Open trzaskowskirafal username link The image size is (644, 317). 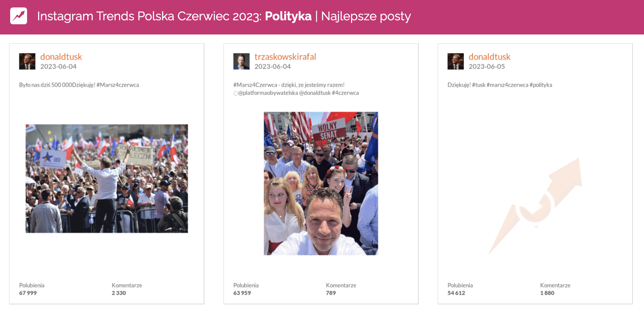tap(285, 57)
